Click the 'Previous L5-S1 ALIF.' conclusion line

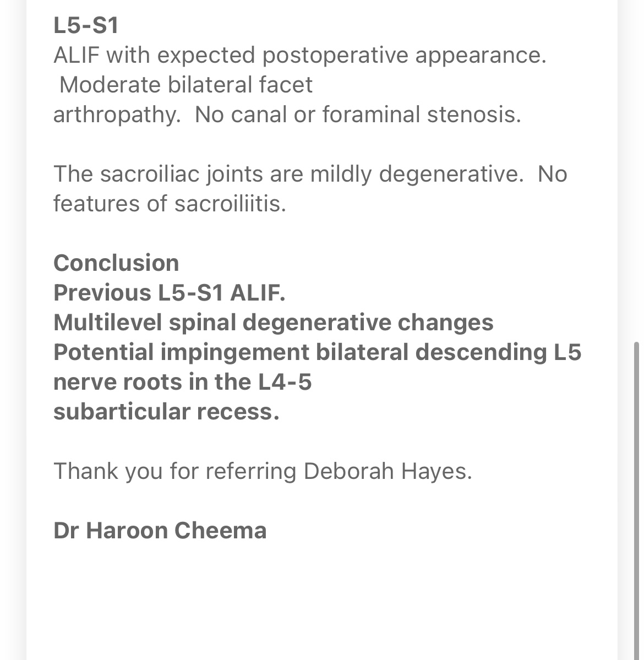pos(169,293)
